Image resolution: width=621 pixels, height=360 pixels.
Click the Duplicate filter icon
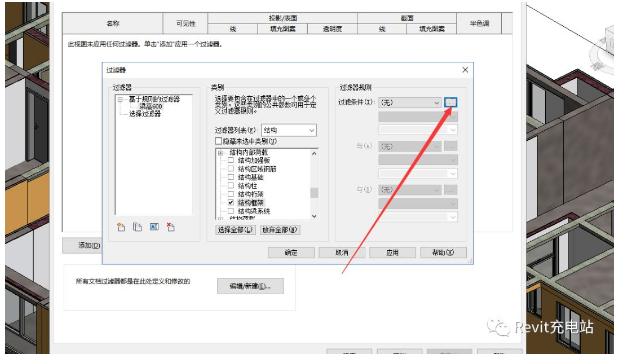[137, 227]
